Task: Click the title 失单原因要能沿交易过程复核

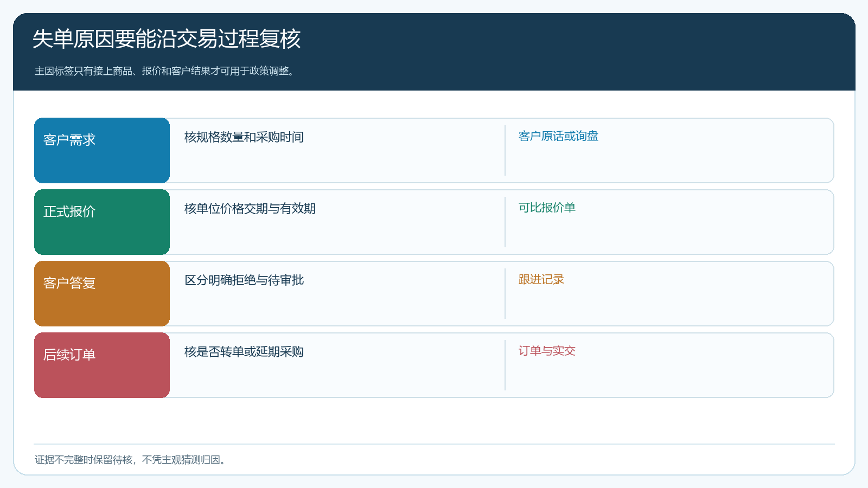Action: click(x=167, y=39)
